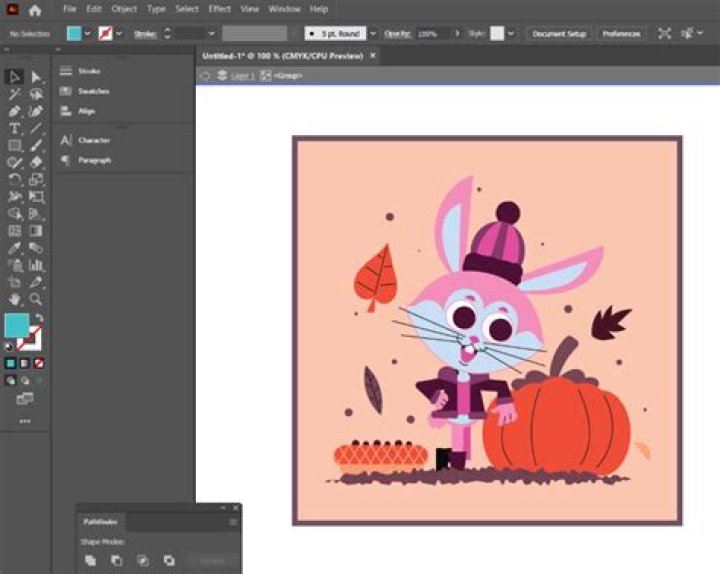Screen dimensions: 720x574
Task: Switch to the Untitled-1 document tab
Action: (x=283, y=56)
